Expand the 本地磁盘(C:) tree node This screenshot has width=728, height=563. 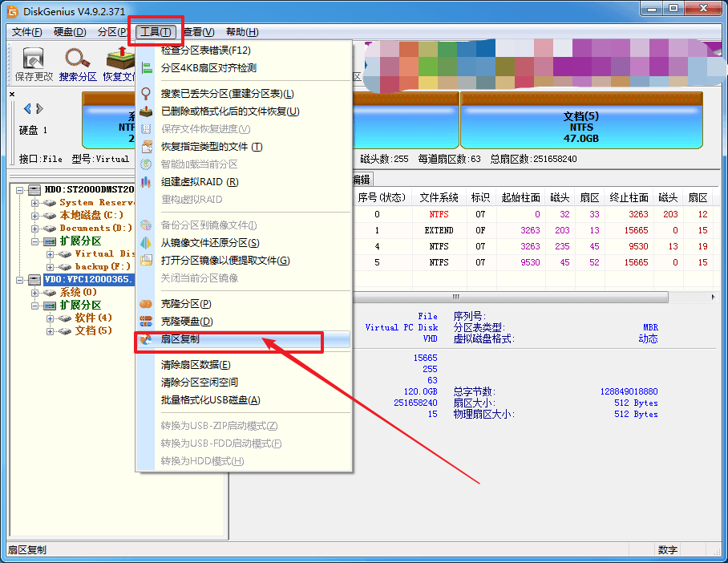(34, 216)
